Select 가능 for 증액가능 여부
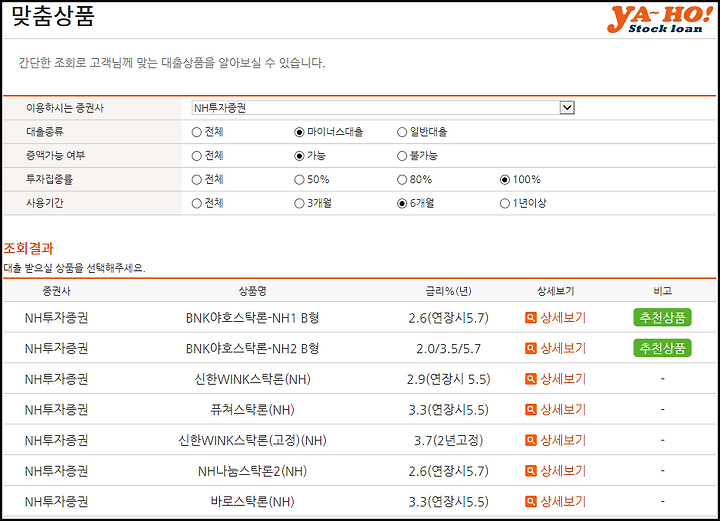This screenshot has height=521, width=720. point(299,156)
